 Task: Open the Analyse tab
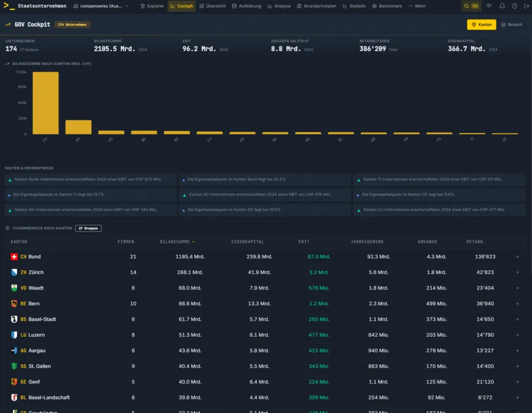(x=279, y=6)
